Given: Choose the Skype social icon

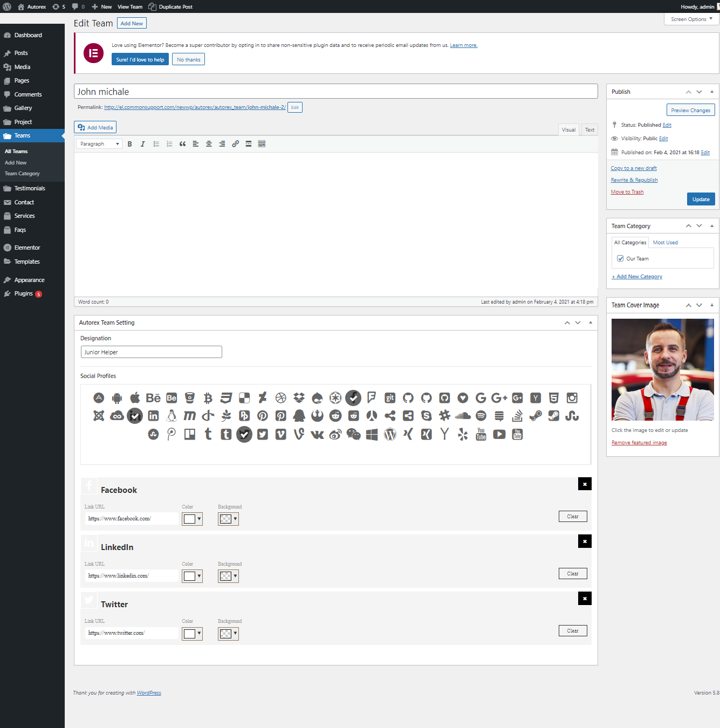Looking at the screenshot, I should coord(426,416).
